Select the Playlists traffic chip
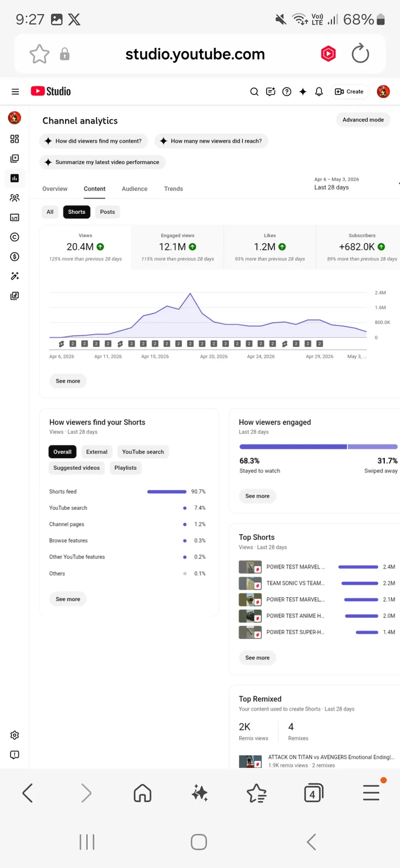This screenshot has height=868, width=400. [125, 468]
